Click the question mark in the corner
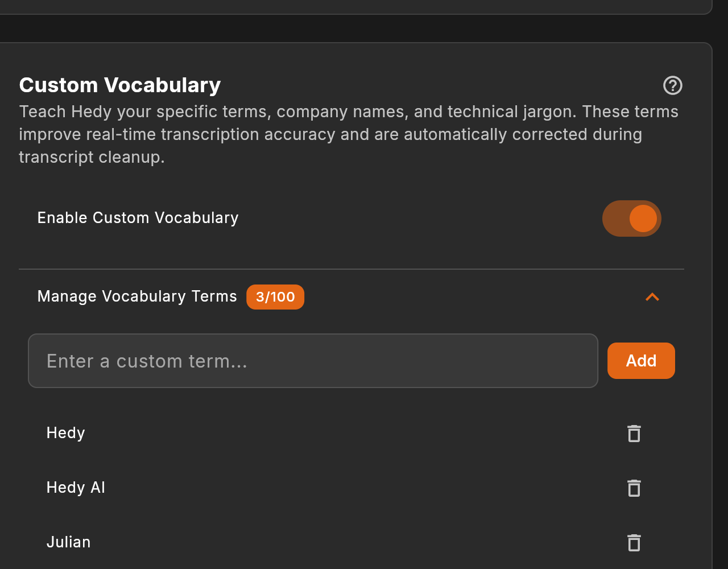This screenshot has height=569, width=728. point(672,85)
